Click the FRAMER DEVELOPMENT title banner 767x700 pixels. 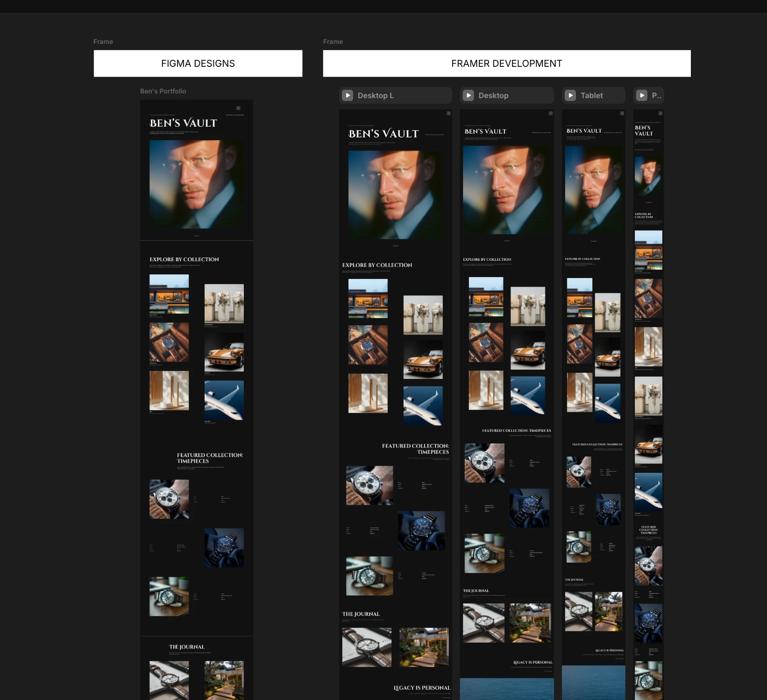pos(507,64)
